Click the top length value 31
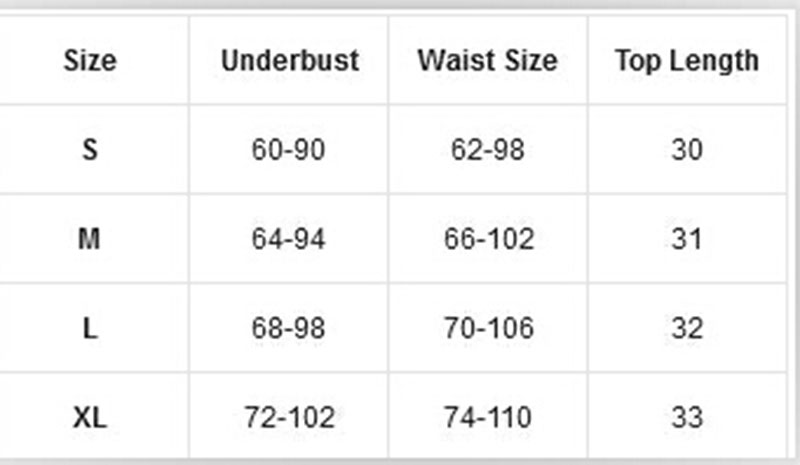This screenshot has width=800, height=465. [687, 239]
